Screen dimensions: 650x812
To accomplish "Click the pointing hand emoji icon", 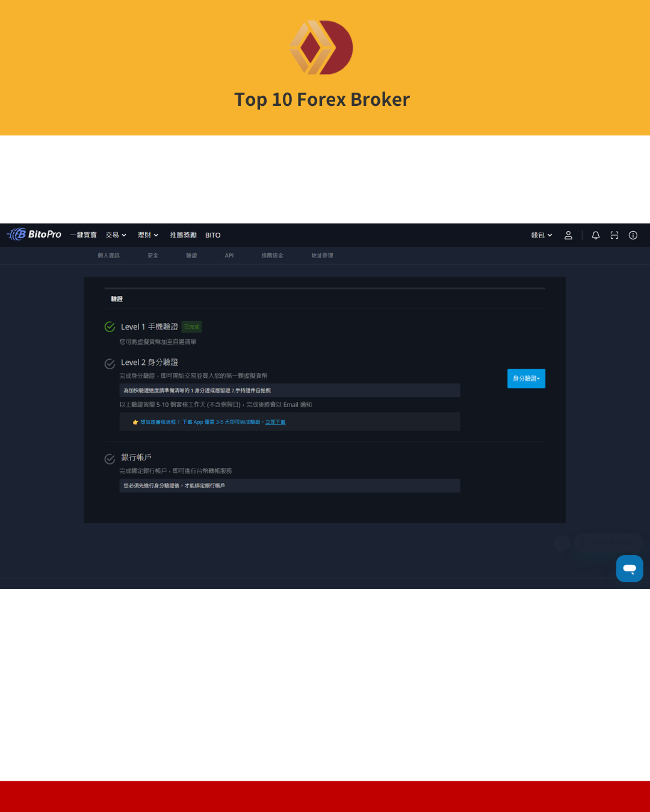I will (135, 422).
